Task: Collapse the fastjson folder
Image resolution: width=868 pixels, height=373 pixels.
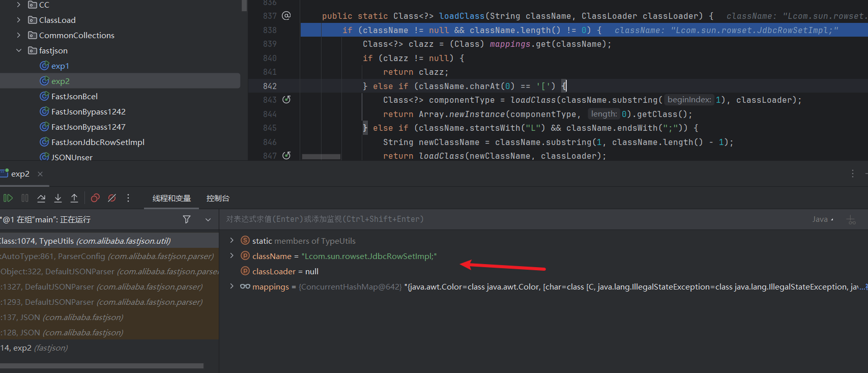Action: click(19, 50)
